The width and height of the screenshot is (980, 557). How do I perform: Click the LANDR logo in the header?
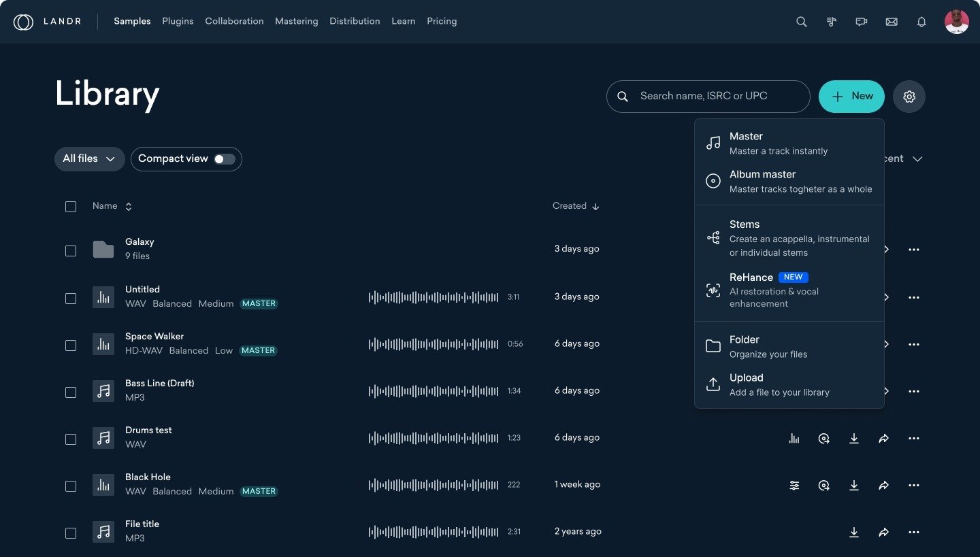47,22
